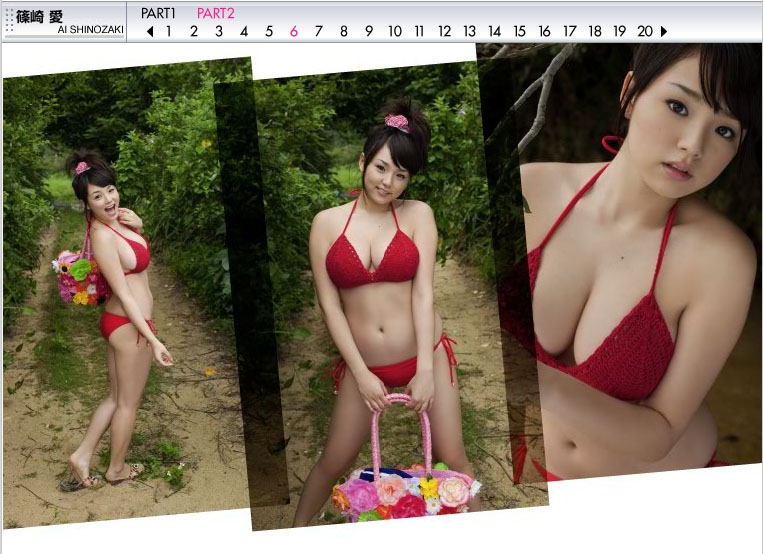
Task: Open page 4
Action: [x=244, y=32]
